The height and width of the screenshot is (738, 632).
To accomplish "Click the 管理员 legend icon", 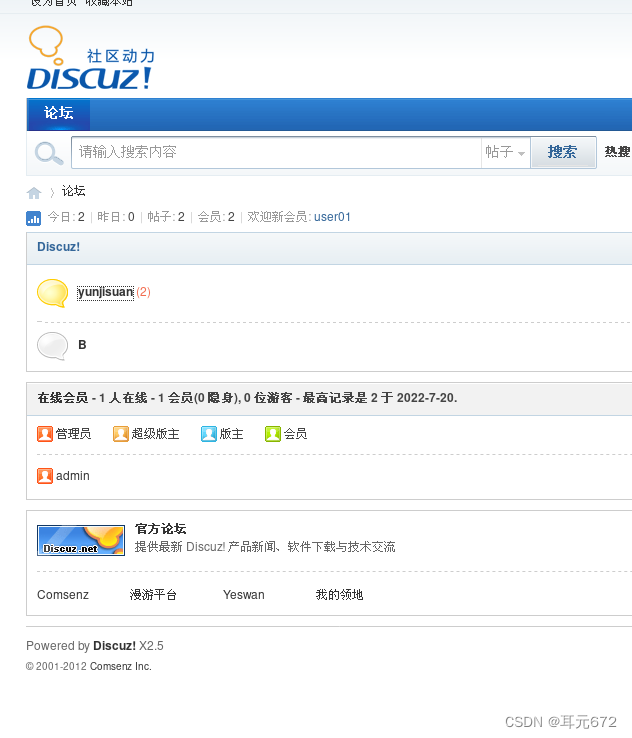I will tap(45, 434).
